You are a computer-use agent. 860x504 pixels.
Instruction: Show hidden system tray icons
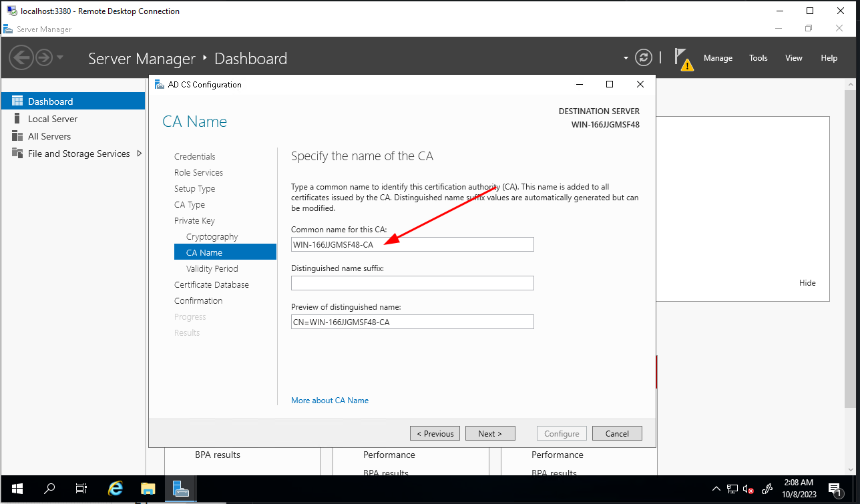pyautogui.click(x=716, y=489)
